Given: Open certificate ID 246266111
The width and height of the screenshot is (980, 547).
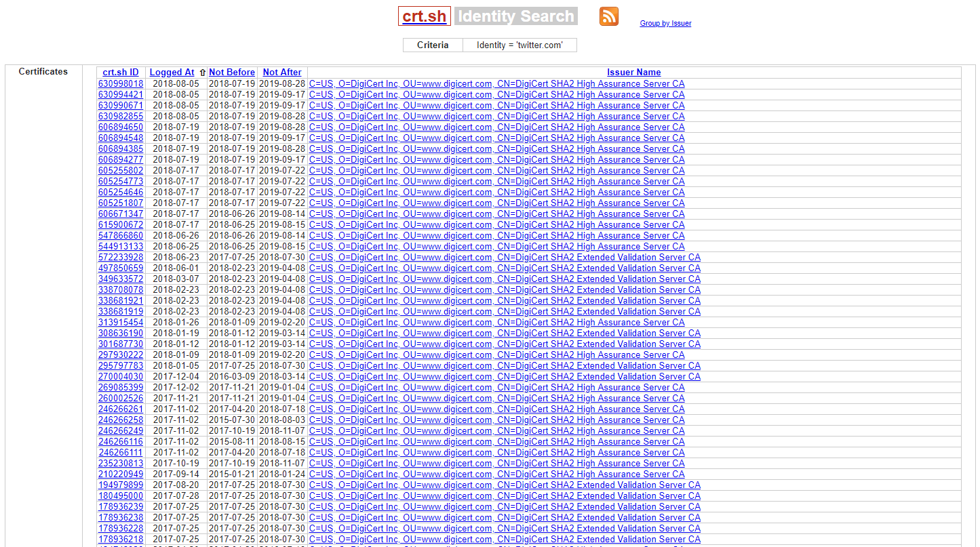Looking at the screenshot, I should [121, 453].
